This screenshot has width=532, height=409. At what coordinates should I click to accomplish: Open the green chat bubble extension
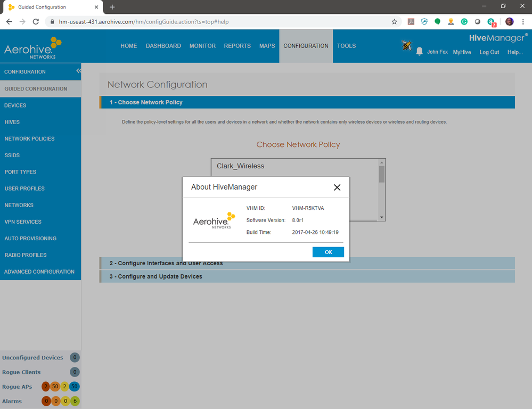[437, 22]
